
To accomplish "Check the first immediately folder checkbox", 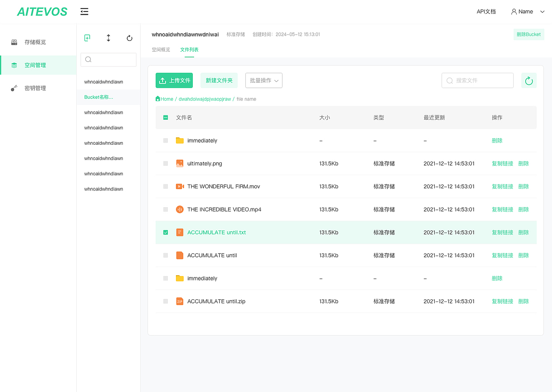I will [166, 140].
